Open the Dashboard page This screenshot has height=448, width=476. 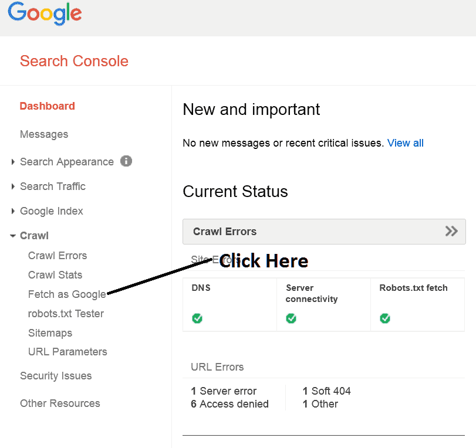pyautogui.click(x=47, y=106)
